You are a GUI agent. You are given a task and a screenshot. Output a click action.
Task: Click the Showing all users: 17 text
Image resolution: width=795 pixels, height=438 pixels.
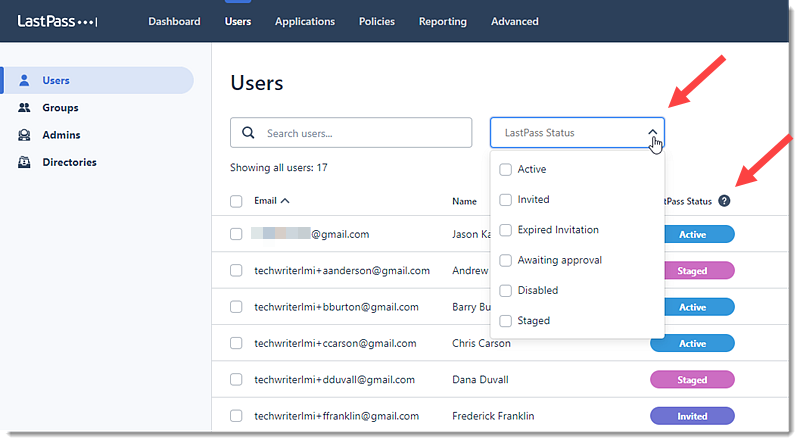(279, 168)
